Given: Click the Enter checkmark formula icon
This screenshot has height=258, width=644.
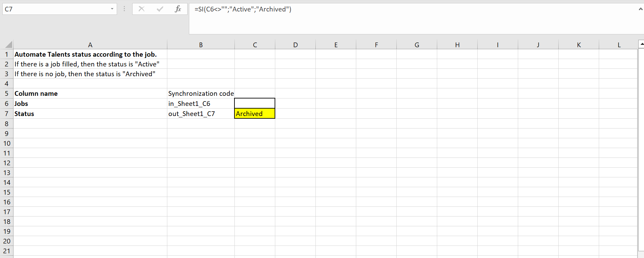Looking at the screenshot, I should click(x=160, y=9).
